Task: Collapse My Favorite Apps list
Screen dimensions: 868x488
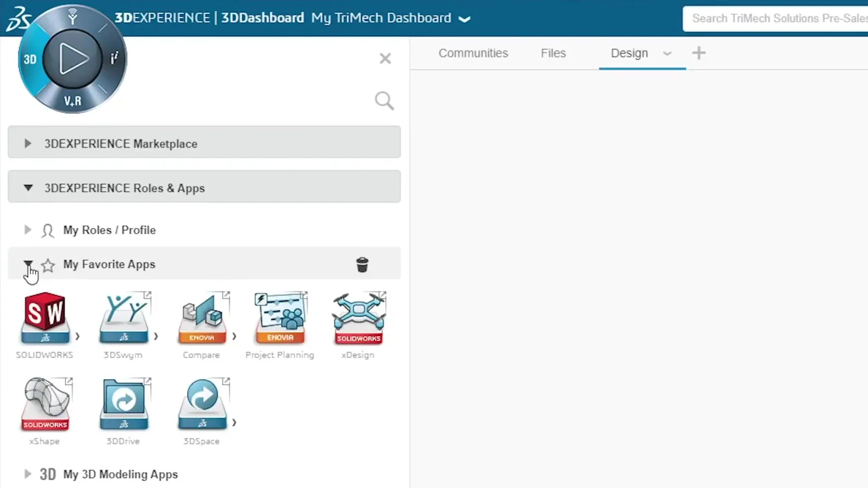Action: pos(28,264)
